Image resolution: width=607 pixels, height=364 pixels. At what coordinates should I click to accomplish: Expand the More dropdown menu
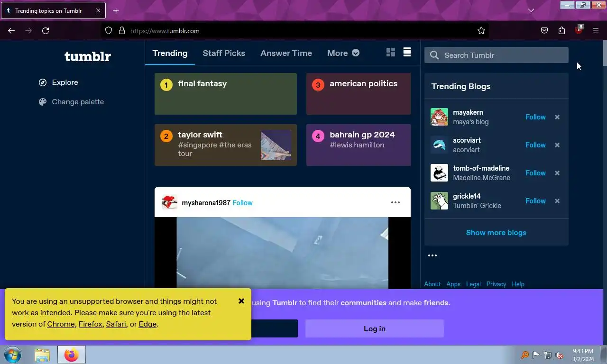coord(343,53)
